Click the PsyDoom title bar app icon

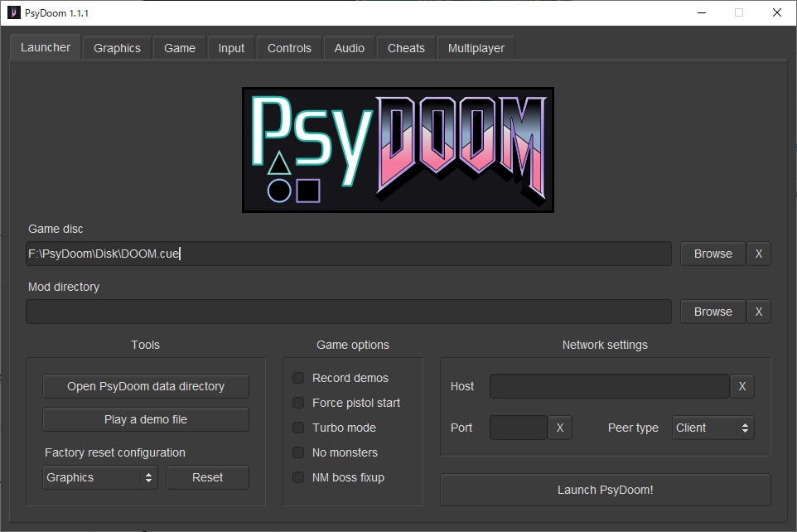(x=13, y=12)
